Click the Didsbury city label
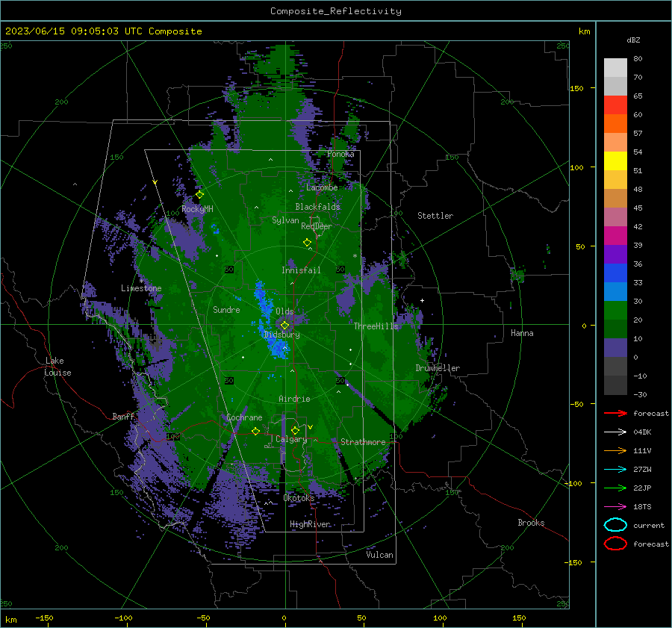Screen dimensions: 672x628 coord(282,335)
